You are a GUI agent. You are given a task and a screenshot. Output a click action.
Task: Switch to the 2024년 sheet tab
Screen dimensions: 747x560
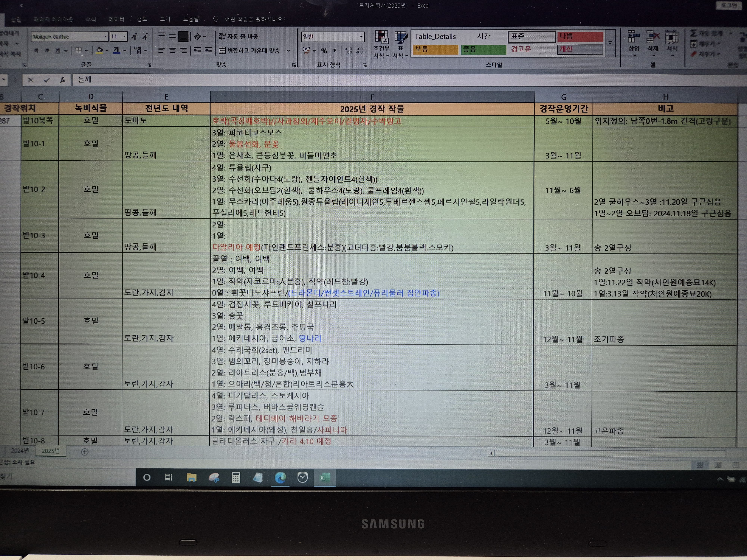tap(20, 451)
